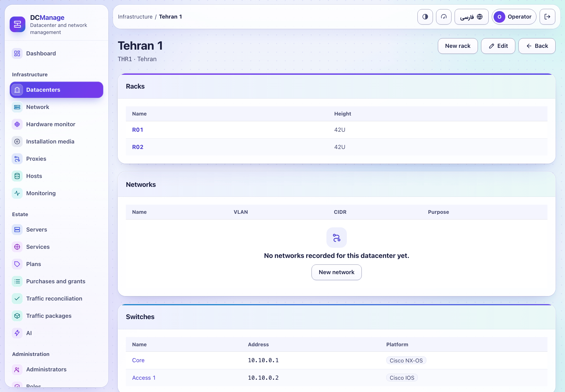Click the Installation media disc icon
The image size is (565, 392).
click(17, 141)
